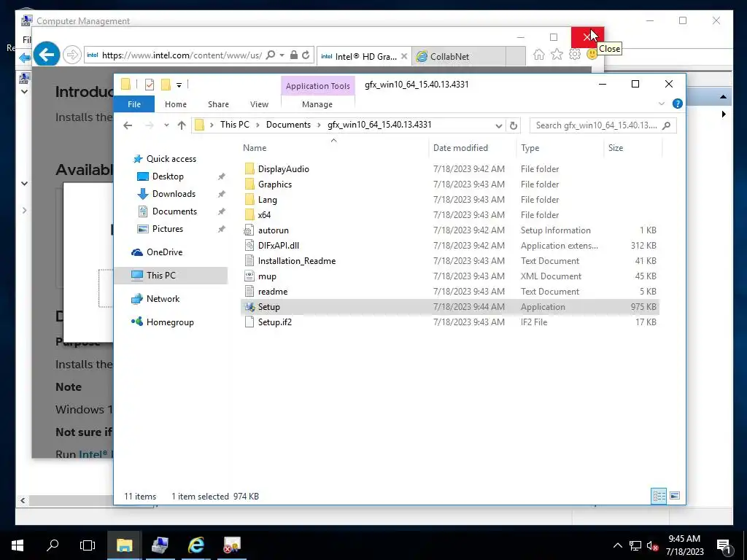Screen dimensions: 747x560
Task: Open the Internet Explorer search dropdown arrow
Action: (282, 55)
